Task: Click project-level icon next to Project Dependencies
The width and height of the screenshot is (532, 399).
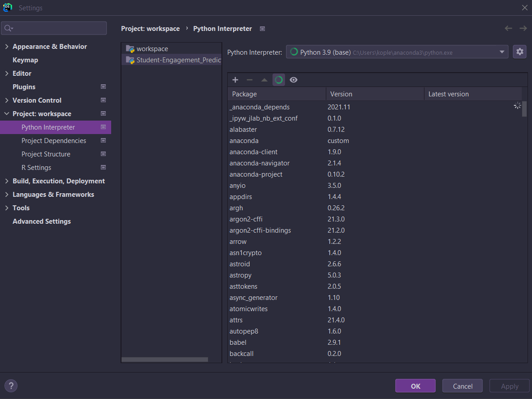Action: pyautogui.click(x=103, y=140)
